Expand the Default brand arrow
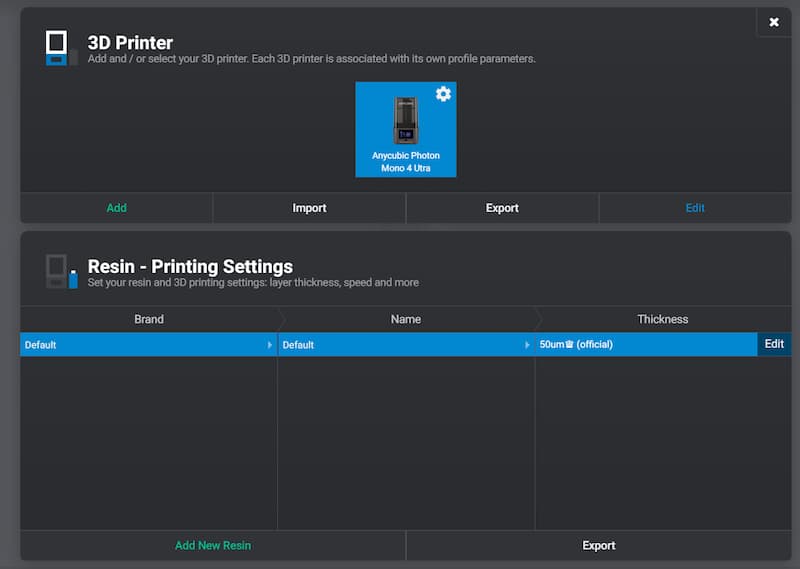 (269, 345)
